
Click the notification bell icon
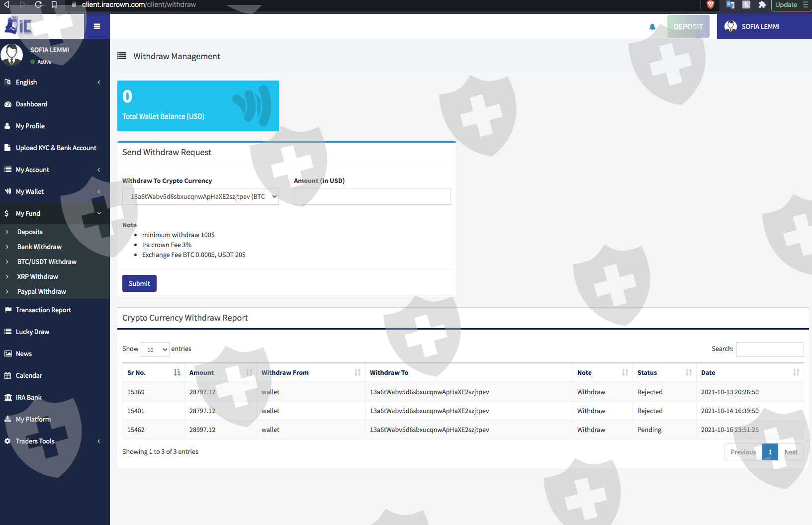(x=652, y=27)
